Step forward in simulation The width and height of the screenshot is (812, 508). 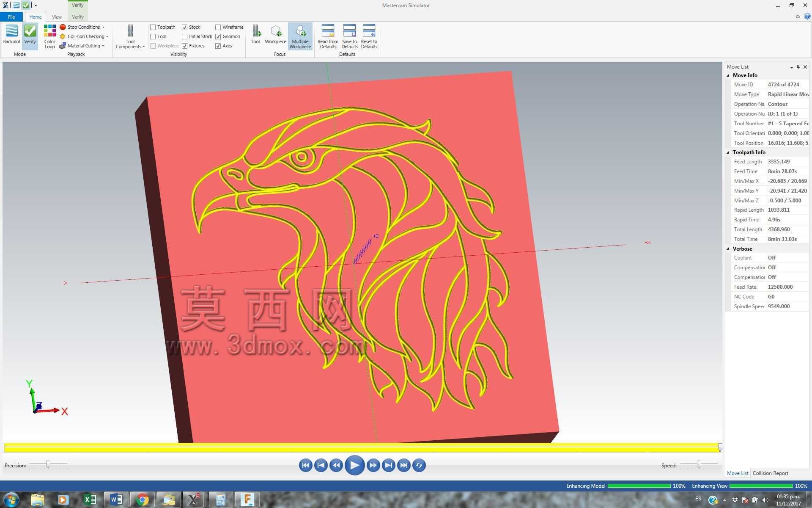point(373,465)
